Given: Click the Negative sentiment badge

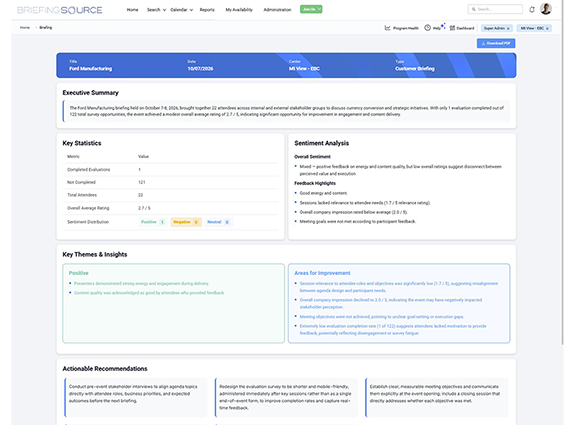Looking at the screenshot, I should coord(186,222).
